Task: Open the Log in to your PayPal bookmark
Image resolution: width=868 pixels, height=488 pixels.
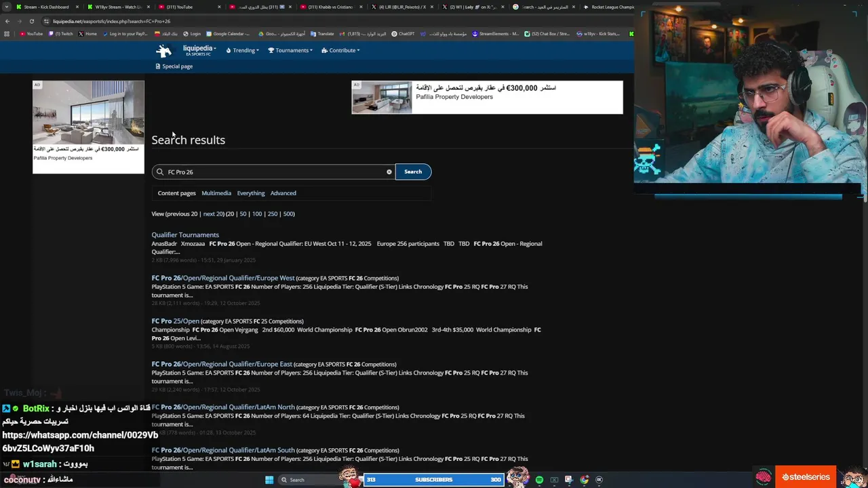Action: (125, 34)
